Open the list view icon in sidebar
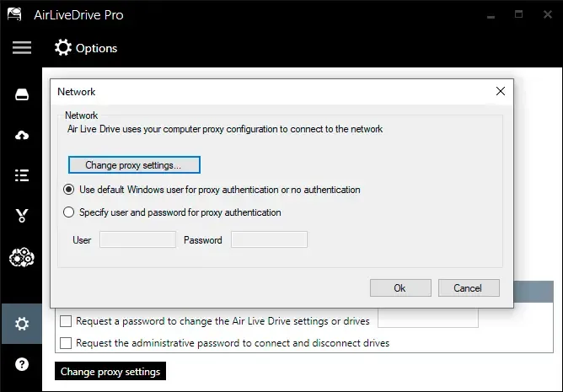 22,175
